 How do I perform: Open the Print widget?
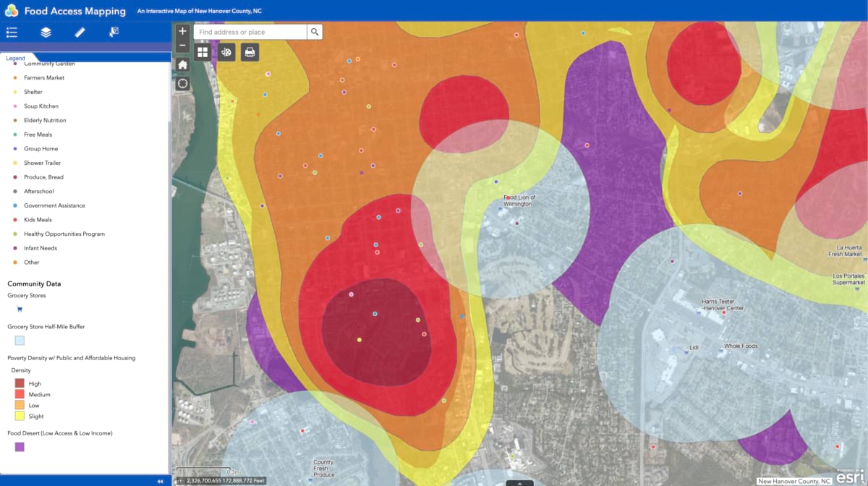pos(250,52)
